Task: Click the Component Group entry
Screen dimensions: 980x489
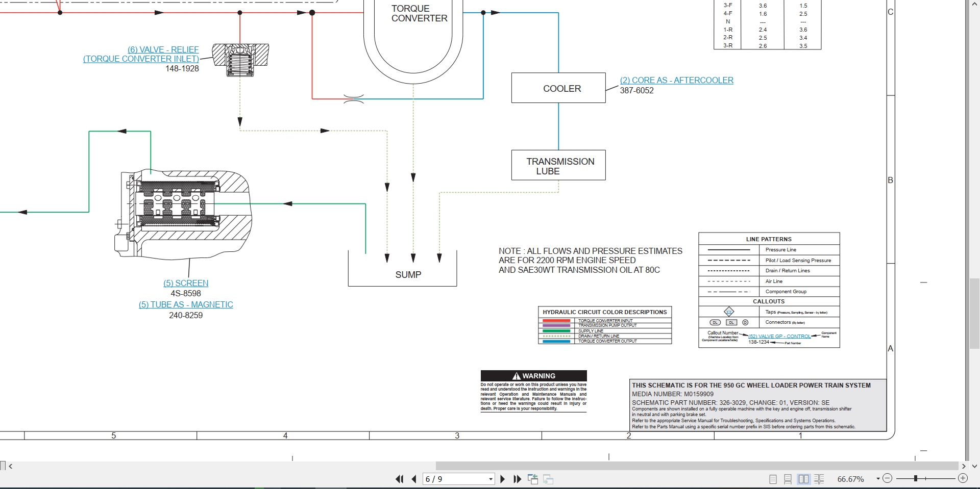Action: [786, 292]
